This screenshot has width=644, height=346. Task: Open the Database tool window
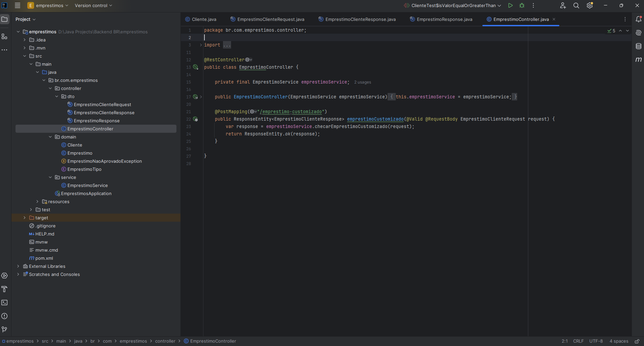pos(638,46)
